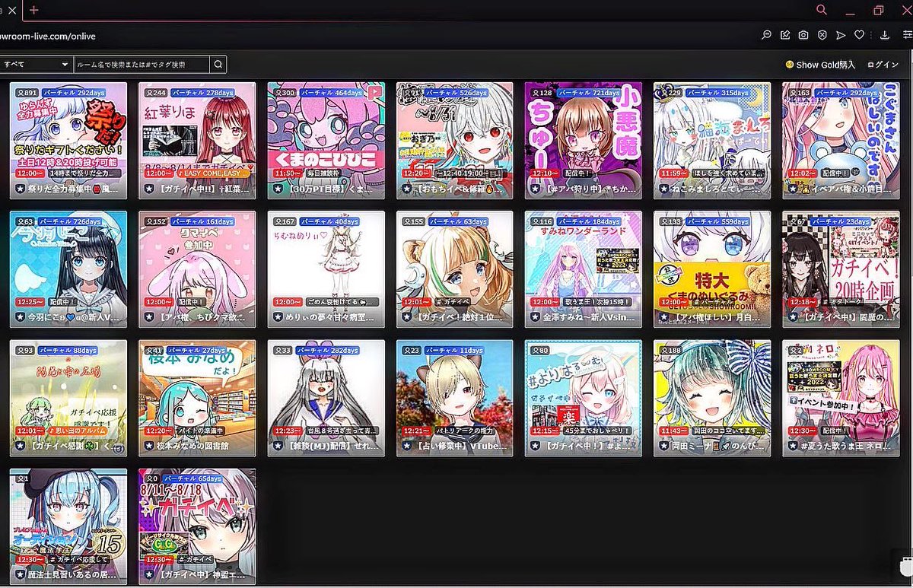Click magnifier search button next to room search field

(x=218, y=65)
